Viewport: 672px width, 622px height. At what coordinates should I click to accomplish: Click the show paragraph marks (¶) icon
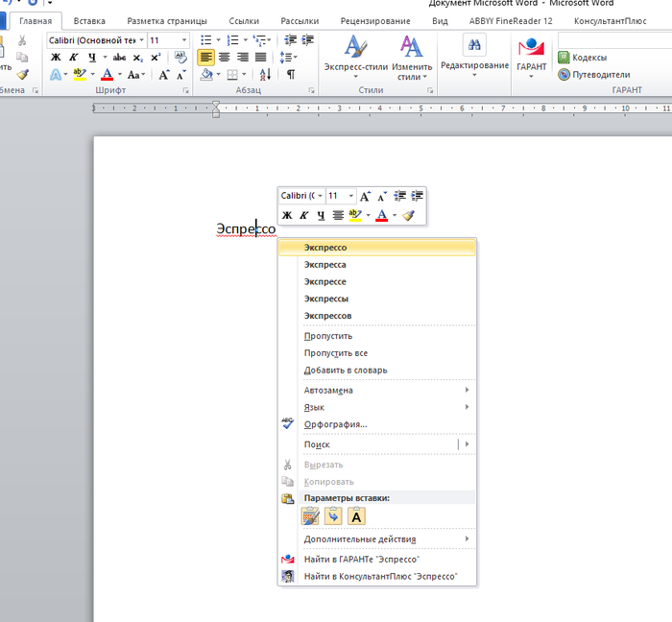(x=291, y=75)
